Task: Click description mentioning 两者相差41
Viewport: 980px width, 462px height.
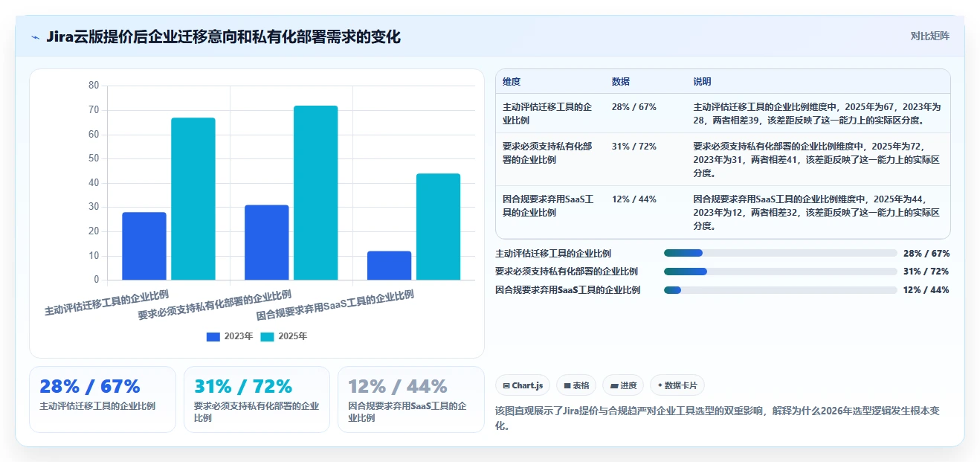Action: (x=817, y=159)
